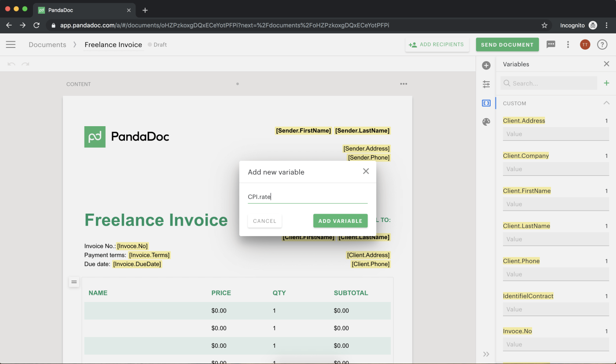Click the Freelance Invoice document title
616x364 pixels.
(114, 44)
